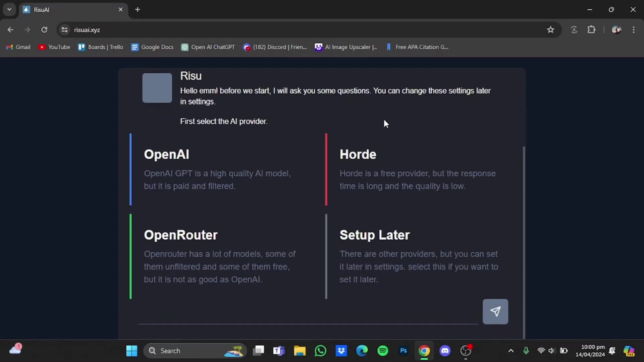
Task: Open the Boards | Trello bookmark
Action: 101,47
